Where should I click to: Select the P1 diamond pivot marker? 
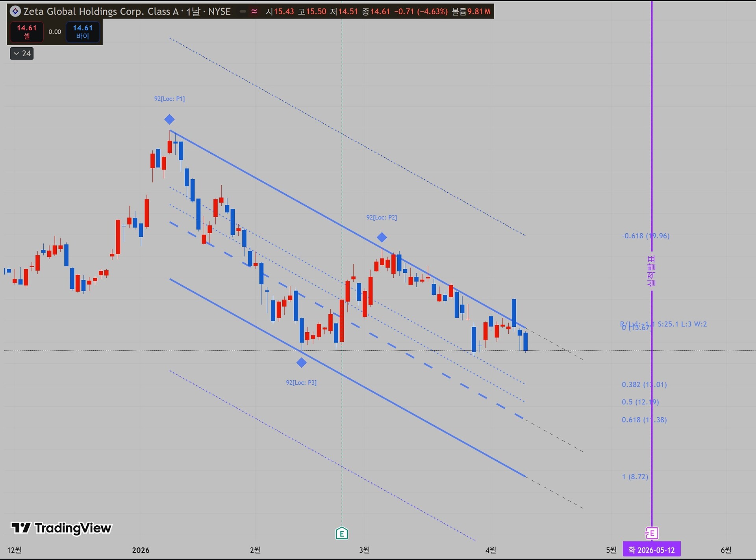point(169,119)
